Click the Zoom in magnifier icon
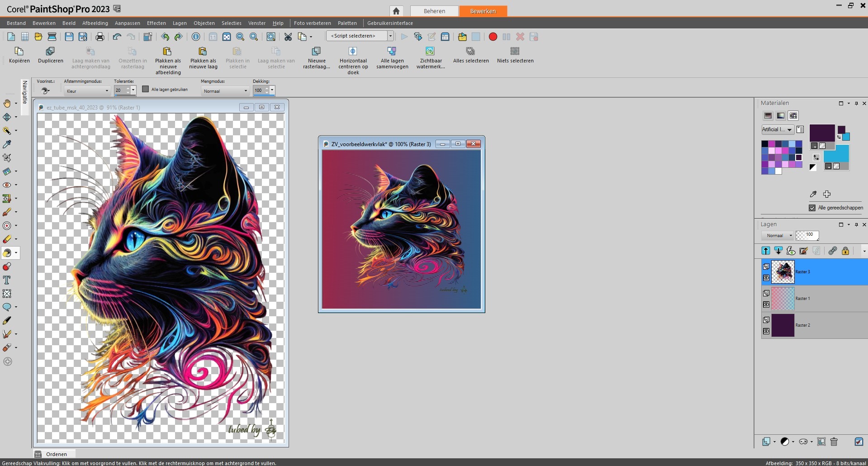868x466 pixels. click(254, 37)
